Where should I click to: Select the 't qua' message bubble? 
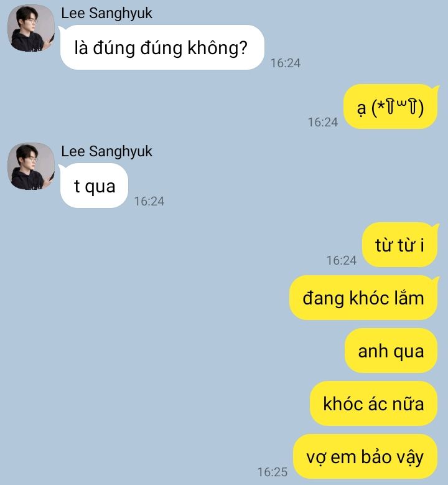click(x=94, y=186)
